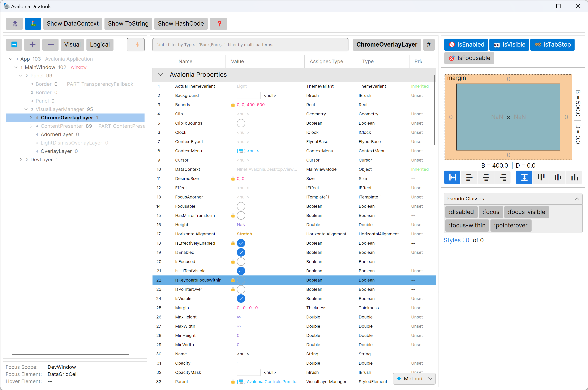Select vertical top alignment icon
This screenshot has height=390, width=588.
coord(541,177)
